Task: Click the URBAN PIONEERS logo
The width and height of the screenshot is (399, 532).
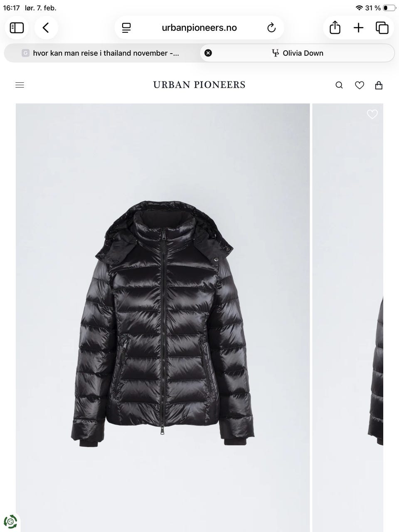Action: [199, 85]
